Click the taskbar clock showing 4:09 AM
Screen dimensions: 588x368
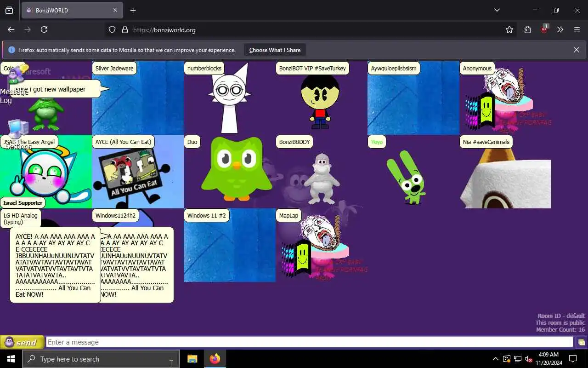point(548,359)
